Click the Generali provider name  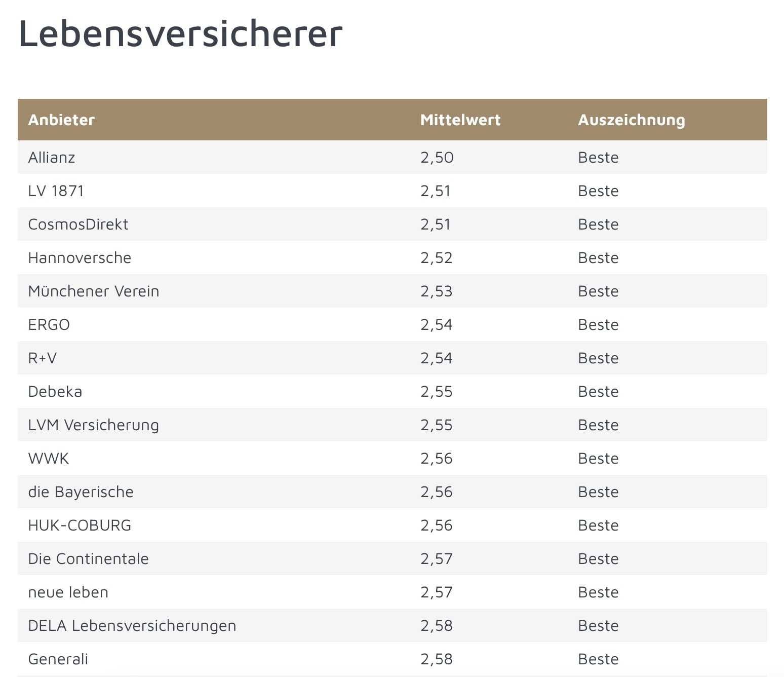[x=58, y=659]
